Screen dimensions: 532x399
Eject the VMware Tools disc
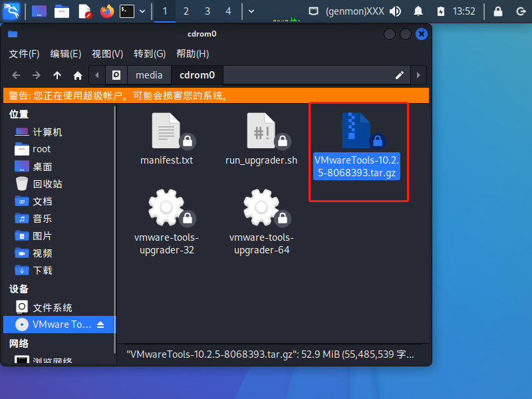tap(100, 325)
